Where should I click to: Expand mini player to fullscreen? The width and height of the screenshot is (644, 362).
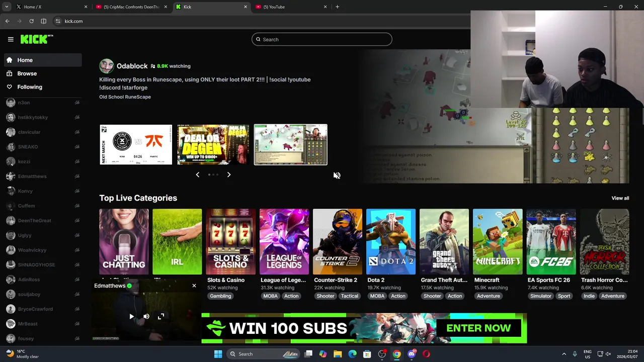click(160, 316)
